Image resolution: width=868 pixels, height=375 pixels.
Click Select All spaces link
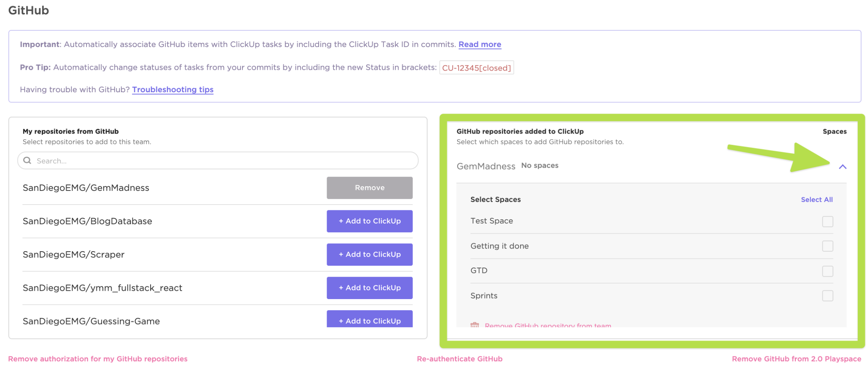point(816,200)
